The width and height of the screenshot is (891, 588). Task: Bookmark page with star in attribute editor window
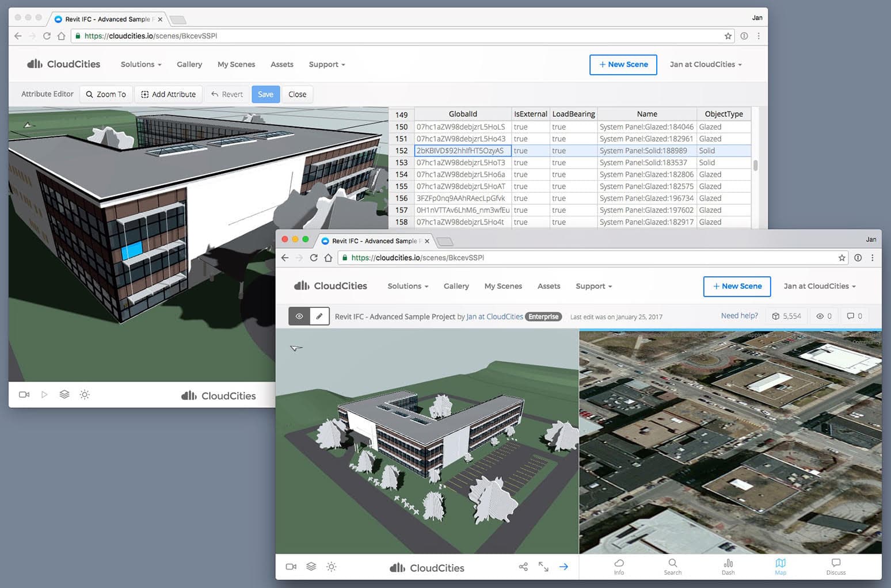[728, 36]
